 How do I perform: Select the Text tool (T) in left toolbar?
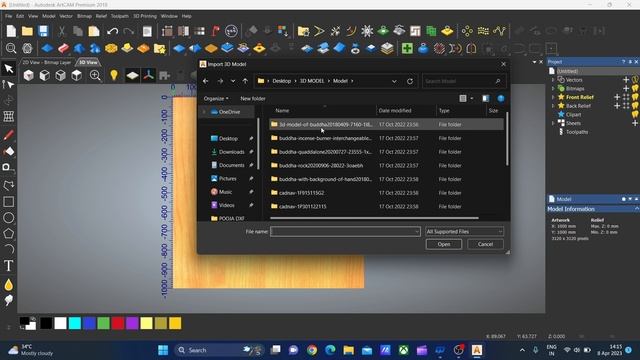click(9, 266)
